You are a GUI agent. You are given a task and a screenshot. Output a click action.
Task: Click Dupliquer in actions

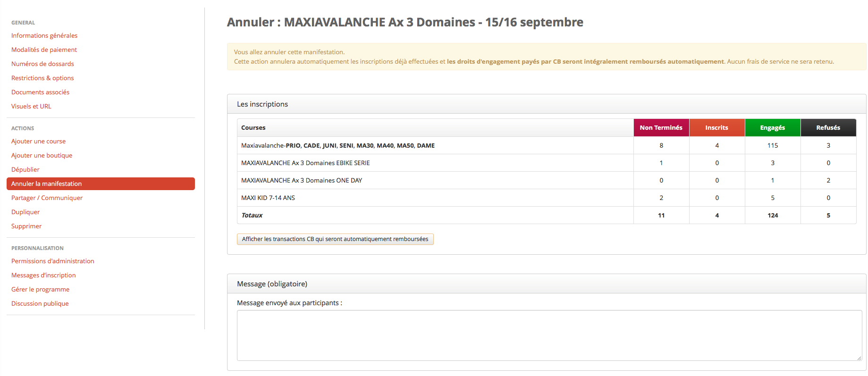point(25,212)
